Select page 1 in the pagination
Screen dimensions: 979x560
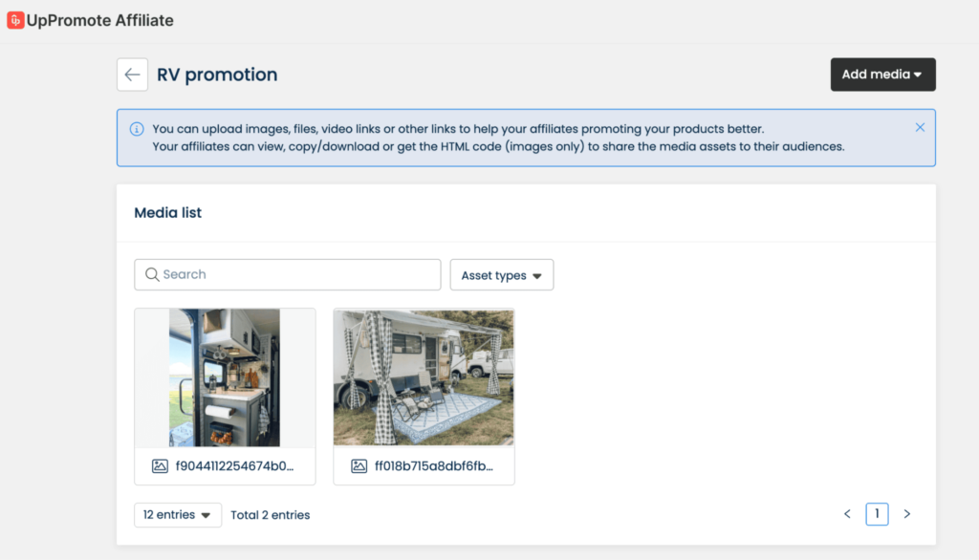(x=877, y=514)
